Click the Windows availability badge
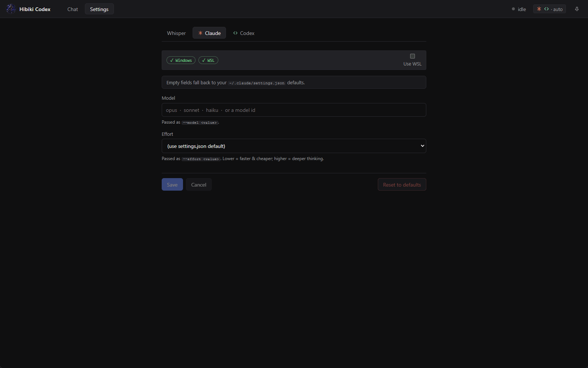The height and width of the screenshot is (368, 588). [181, 60]
